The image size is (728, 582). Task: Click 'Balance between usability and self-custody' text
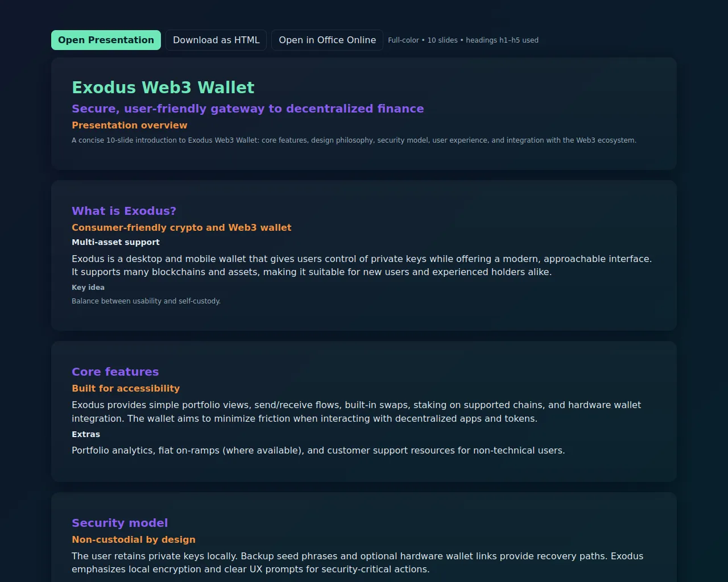coord(146,301)
